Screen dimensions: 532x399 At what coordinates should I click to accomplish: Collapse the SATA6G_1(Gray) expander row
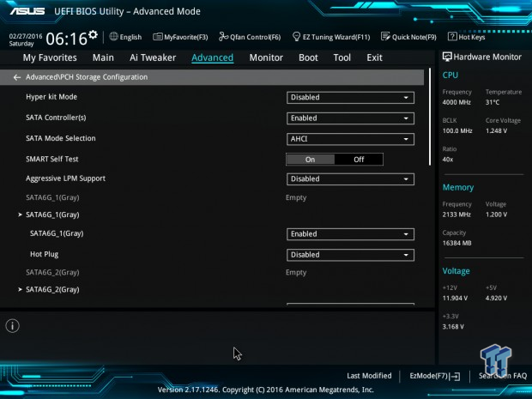coord(49,215)
